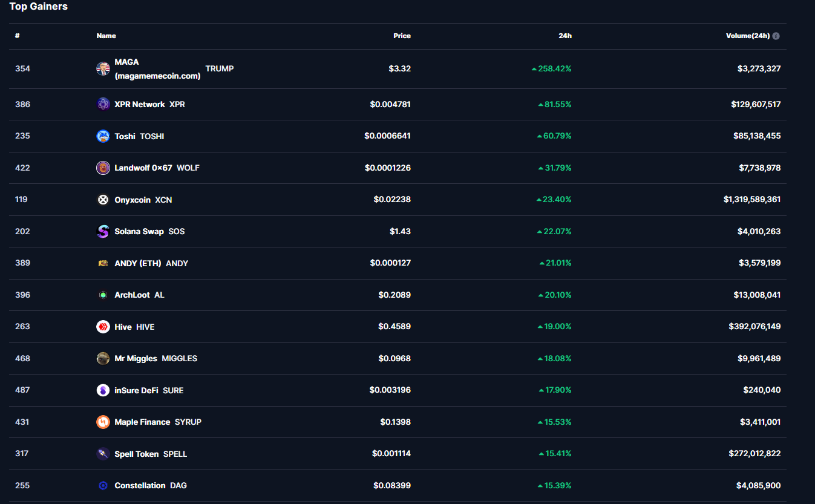815x504 pixels.
Task: Click the $1.43 price value
Action: pos(401,231)
